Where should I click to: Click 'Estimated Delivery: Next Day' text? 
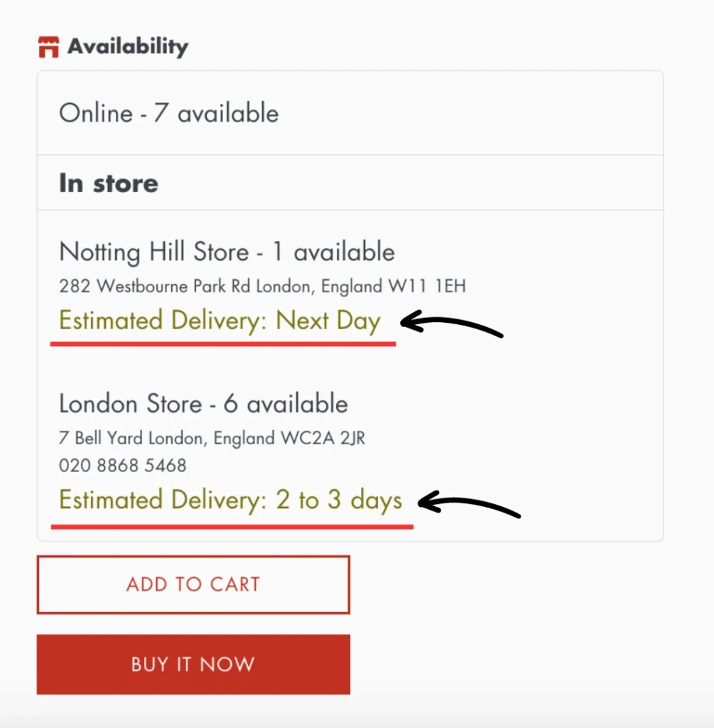pos(220,321)
